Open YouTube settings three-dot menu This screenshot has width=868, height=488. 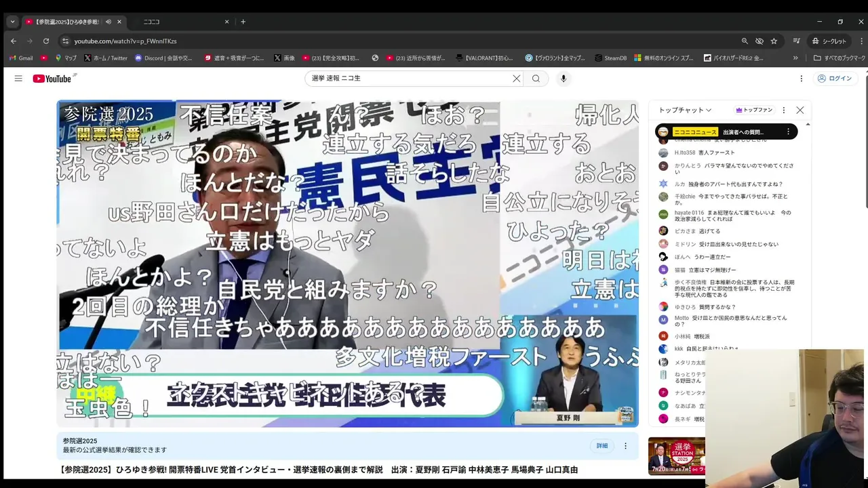(801, 79)
